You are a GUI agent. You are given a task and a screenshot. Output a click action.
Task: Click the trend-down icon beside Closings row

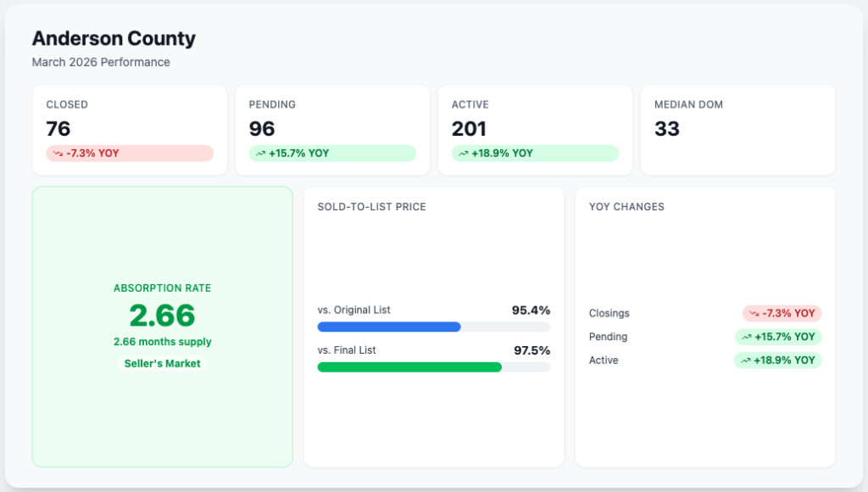click(754, 314)
